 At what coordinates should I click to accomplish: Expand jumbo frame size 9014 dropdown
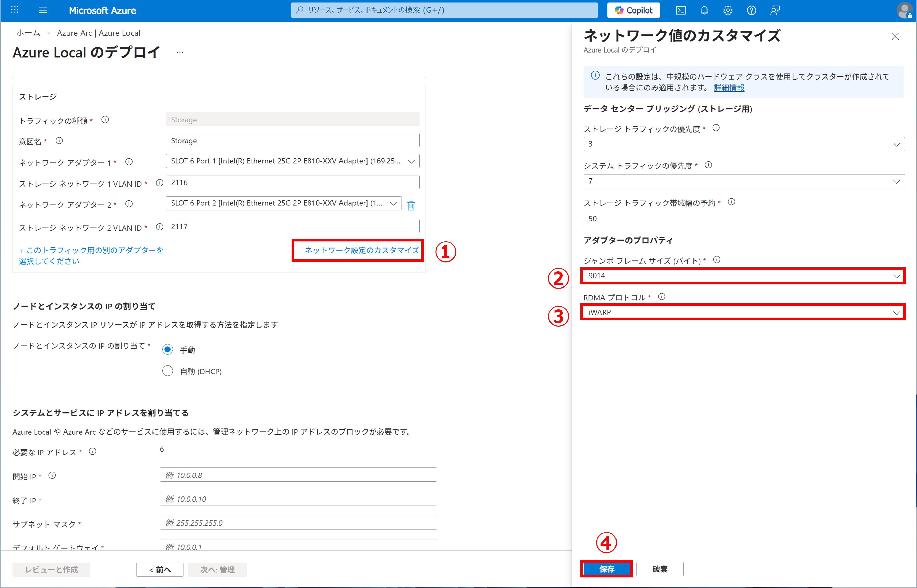tap(743, 276)
